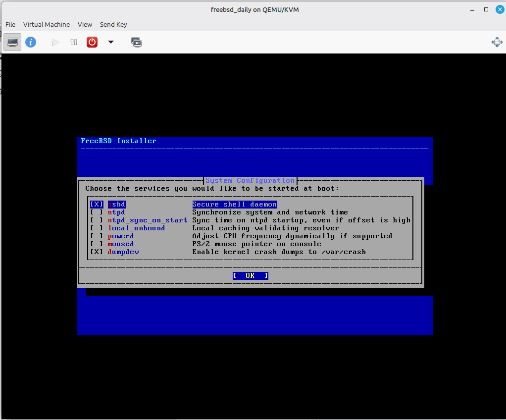The height and width of the screenshot is (420, 506).
Task: Open the snapshots manager icon
Action: coord(136,42)
